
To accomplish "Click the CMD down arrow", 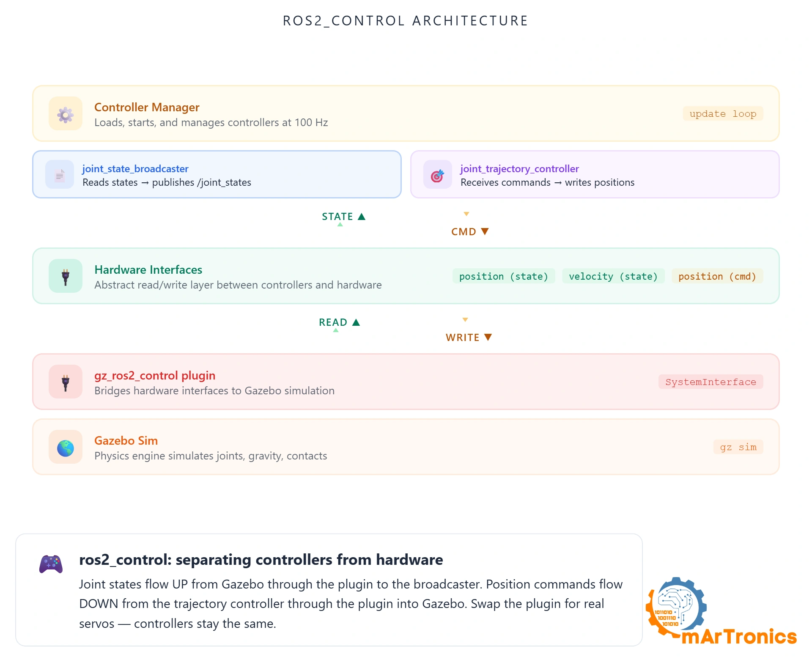I will point(485,231).
